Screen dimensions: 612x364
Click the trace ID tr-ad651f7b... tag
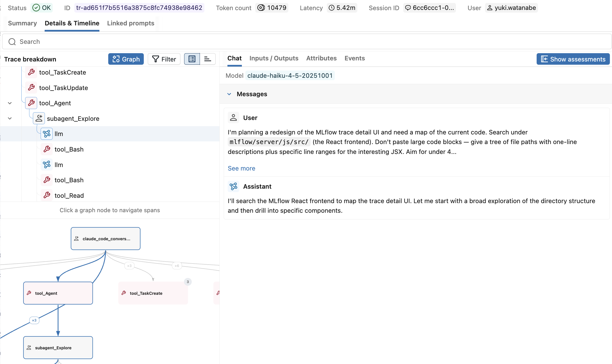pyautogui.click(x=139, y=8)
